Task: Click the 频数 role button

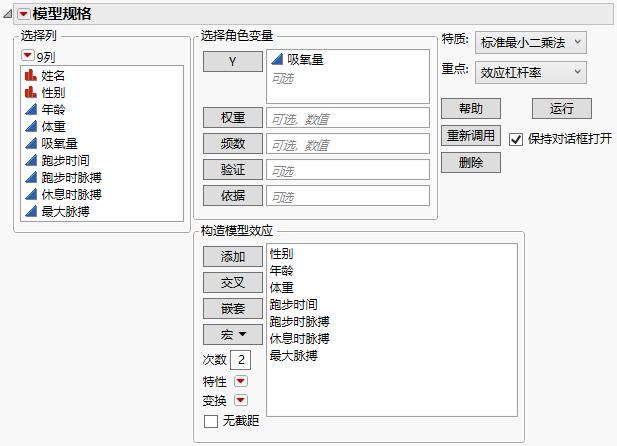Action: (x=233, y=143)
